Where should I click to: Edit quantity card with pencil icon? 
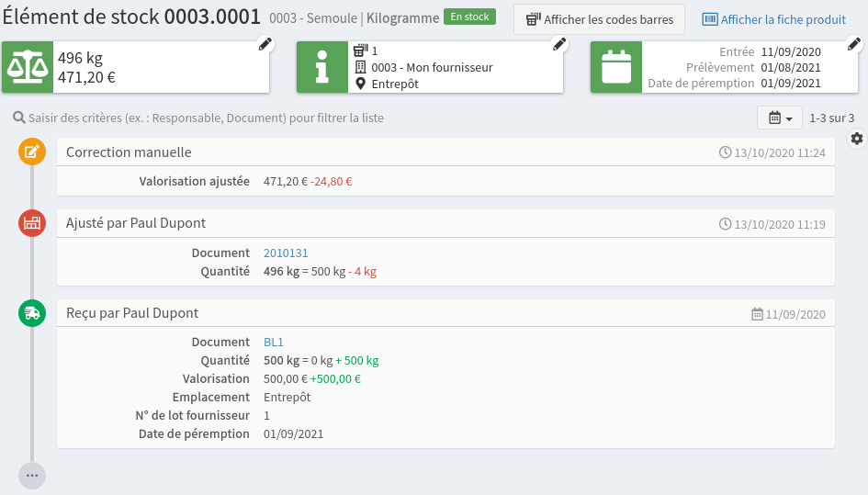(265, 44)
